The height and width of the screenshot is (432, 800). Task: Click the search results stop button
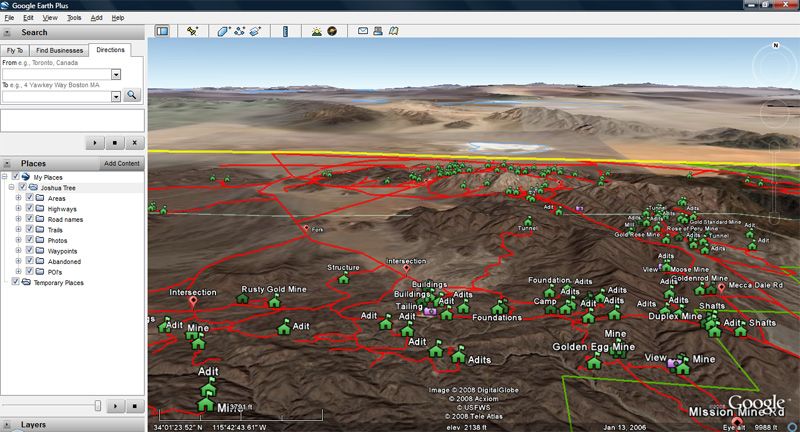115,143
